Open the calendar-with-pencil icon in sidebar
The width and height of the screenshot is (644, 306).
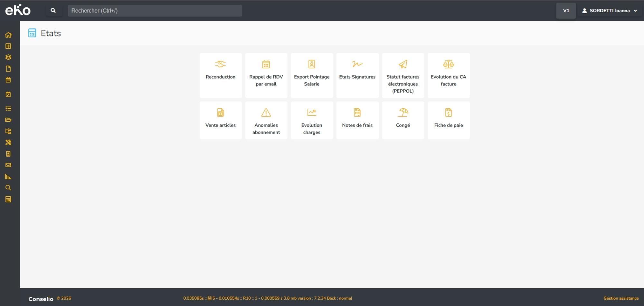(x=8, y=94)
